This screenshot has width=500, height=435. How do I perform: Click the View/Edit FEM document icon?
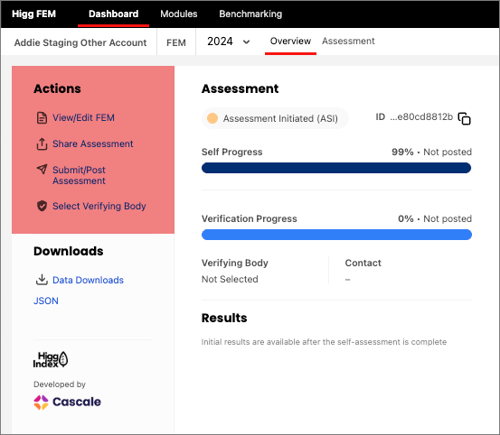click(x=42, y=118)
